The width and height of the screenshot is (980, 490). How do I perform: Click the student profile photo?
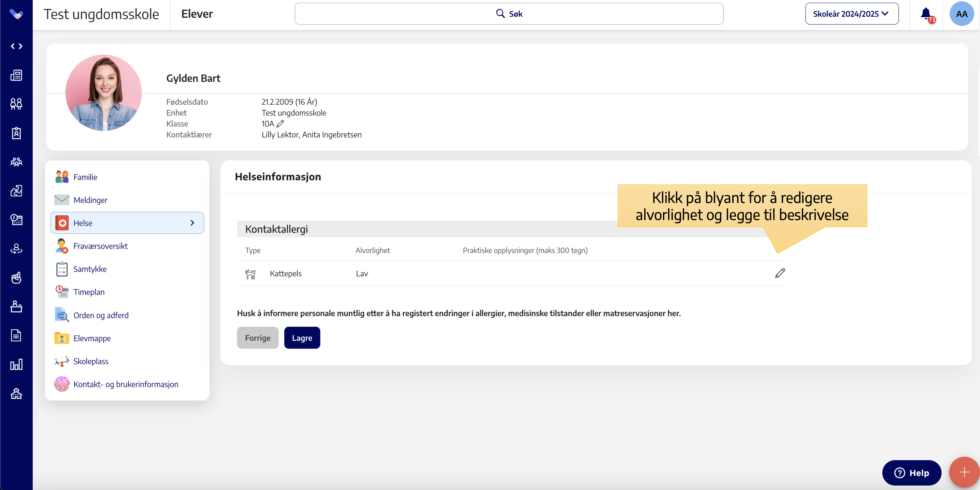click(103, 93)
